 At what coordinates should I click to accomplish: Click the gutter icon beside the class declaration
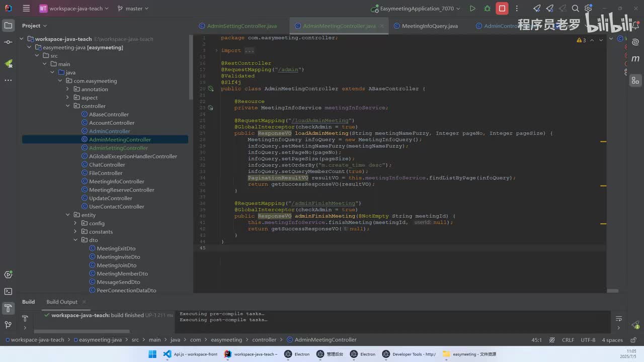click(211, 88)
